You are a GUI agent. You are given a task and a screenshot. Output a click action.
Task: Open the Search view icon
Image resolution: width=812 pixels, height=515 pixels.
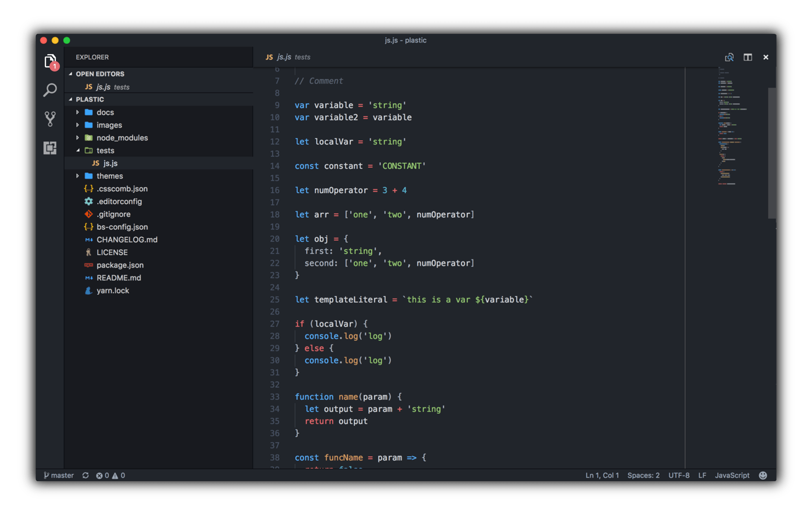pyautogui.click(x=50, y=90)
